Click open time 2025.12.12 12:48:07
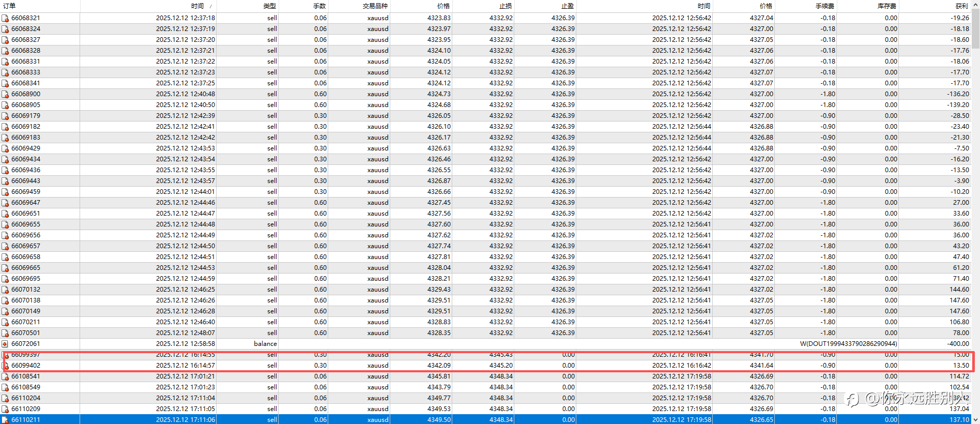 click(x=186, y=333)
